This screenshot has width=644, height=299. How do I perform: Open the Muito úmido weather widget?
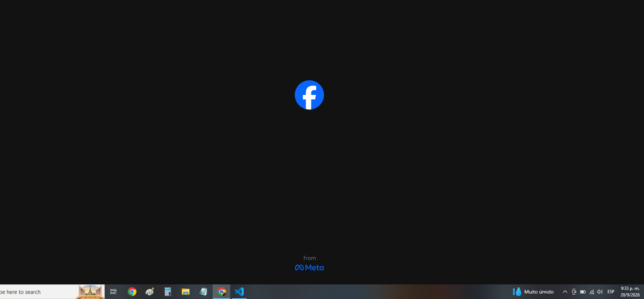[533, 292]
